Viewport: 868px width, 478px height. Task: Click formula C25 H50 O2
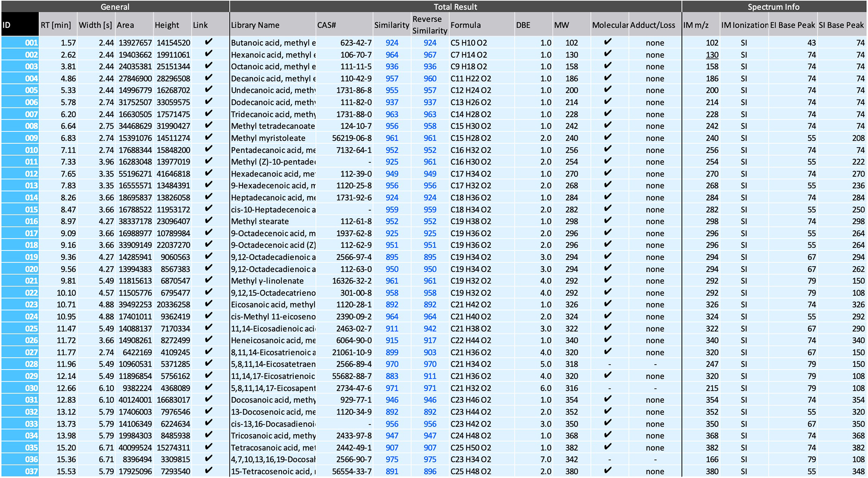(x=471, y=448)
